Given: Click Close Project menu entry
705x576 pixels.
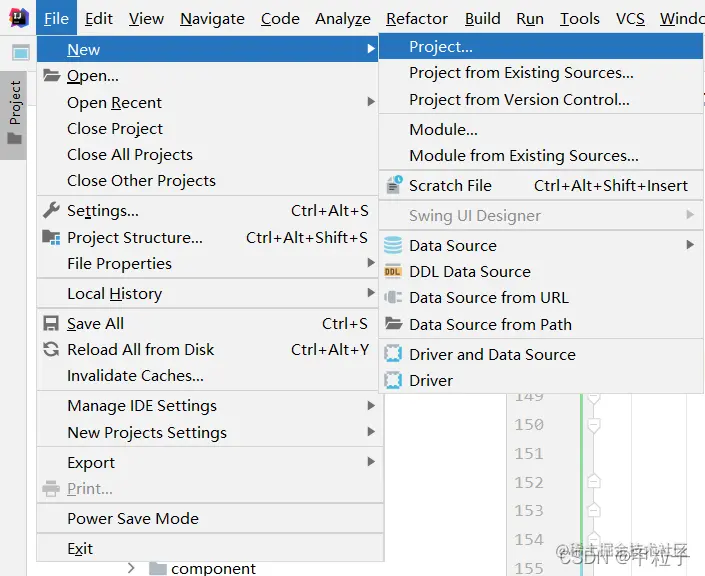Looking at the screenshot, I should 207,129.
